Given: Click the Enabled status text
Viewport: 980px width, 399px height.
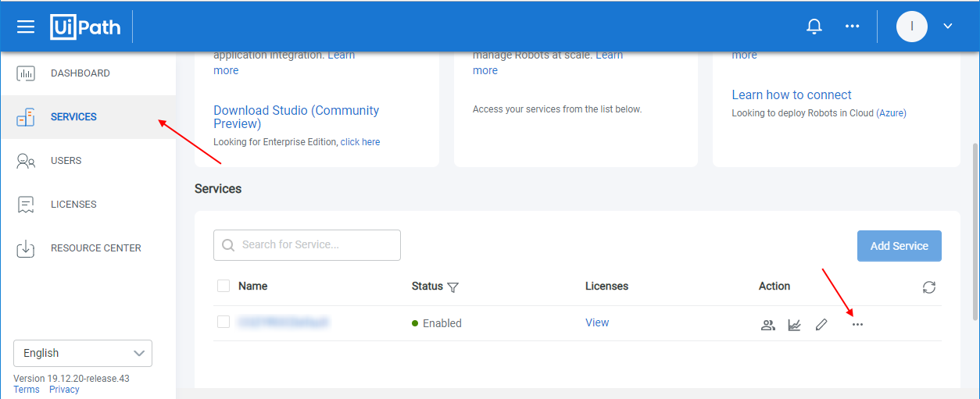Looking at the screenshot, I should pyautogui.click(x=442, y=323).
